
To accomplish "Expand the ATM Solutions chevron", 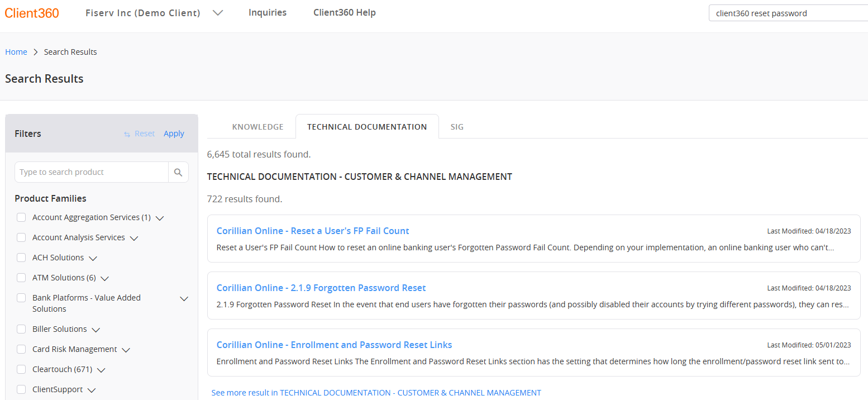I will point(105,278).
